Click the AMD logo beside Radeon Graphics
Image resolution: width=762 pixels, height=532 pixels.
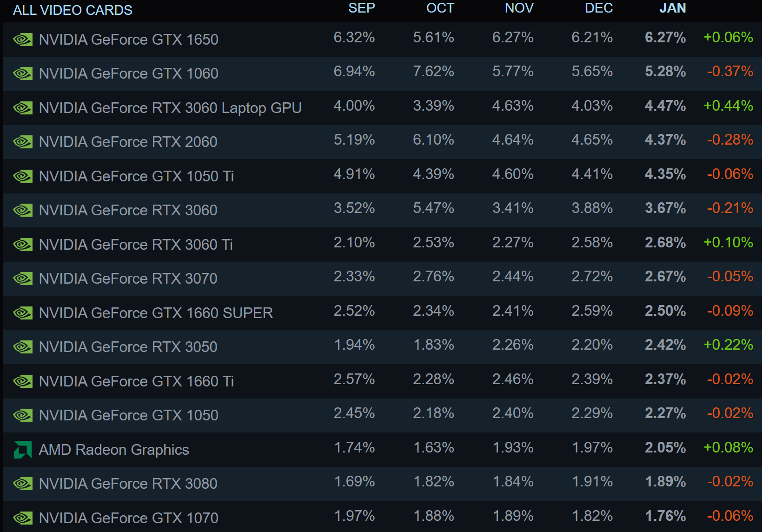[x=22, y=450]
